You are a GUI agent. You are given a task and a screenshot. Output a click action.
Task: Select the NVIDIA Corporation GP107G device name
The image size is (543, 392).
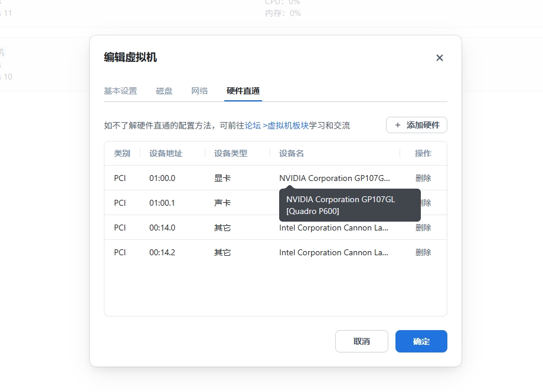[x=334, y=178]
